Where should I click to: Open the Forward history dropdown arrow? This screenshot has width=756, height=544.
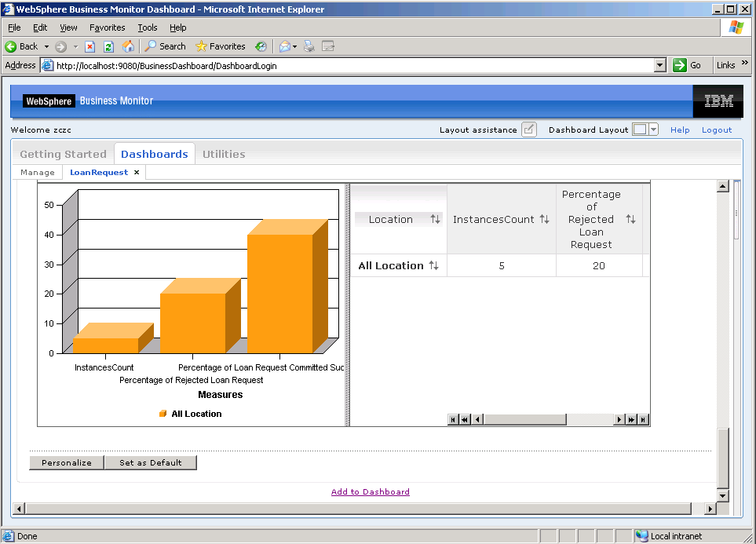75,47
